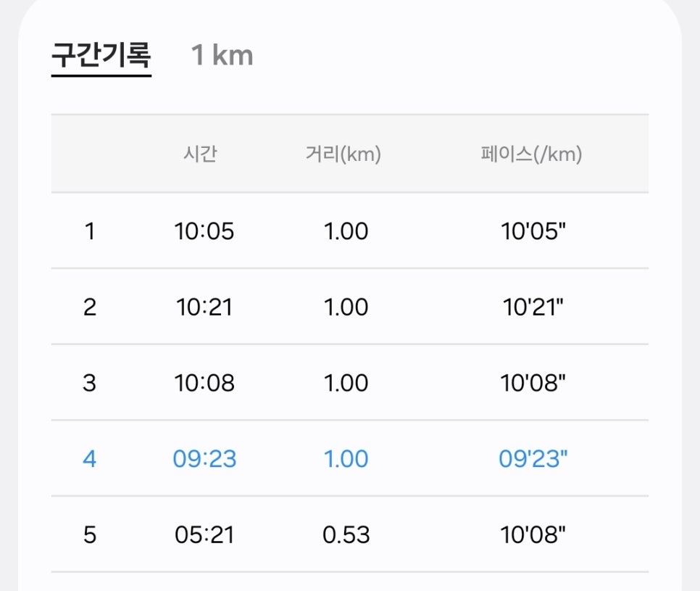700x591 pixels.
Task: Switch to the 1 km tab
Action: coord(222,55)
